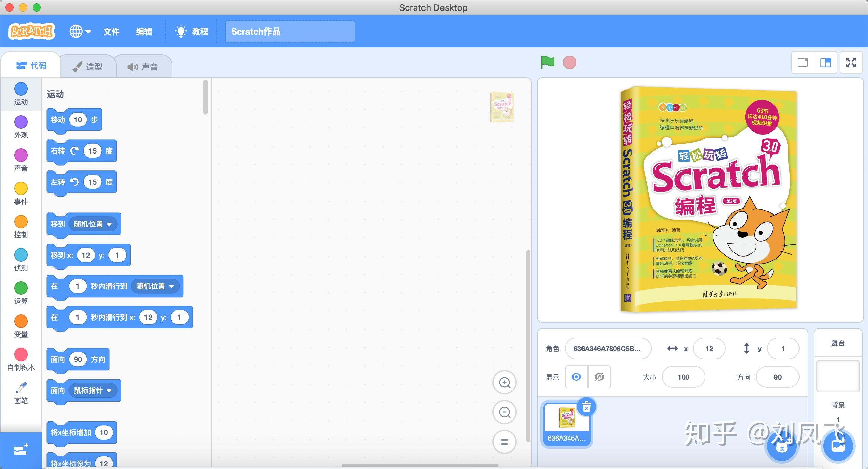This screenshot has height=469, width=868.
Task: Zoom out of the code workspace
Action: click(505, 412)
